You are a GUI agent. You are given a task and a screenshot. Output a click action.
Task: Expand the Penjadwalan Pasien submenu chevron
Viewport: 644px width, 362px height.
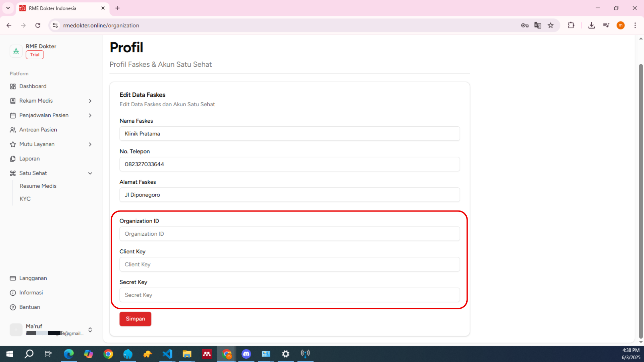90,115
